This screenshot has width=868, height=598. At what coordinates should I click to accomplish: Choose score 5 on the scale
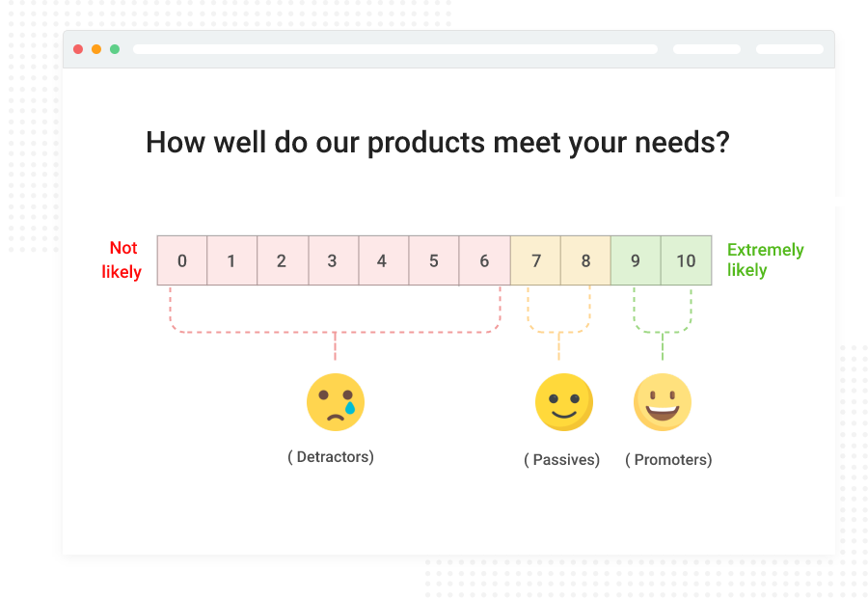click(434, 260)
